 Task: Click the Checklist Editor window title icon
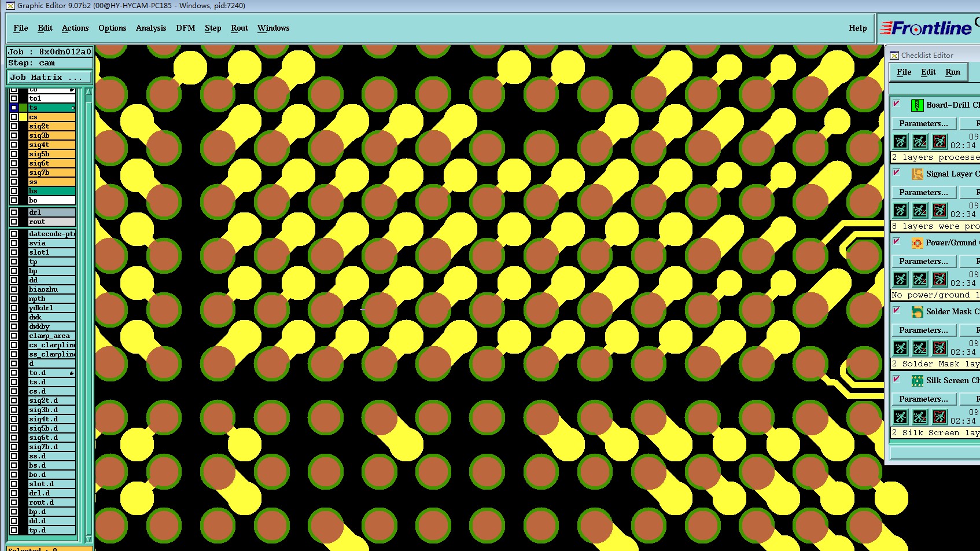[894, 55]
